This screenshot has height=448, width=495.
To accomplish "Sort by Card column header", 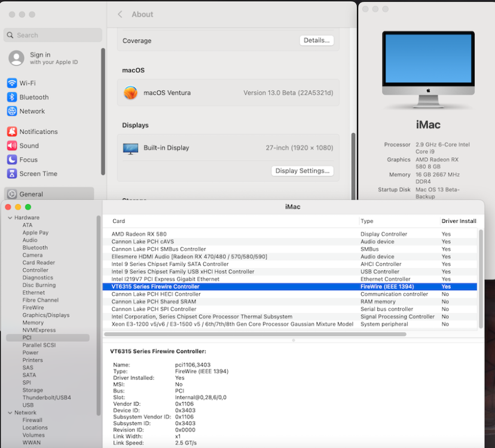I will [x=119, y=221].
